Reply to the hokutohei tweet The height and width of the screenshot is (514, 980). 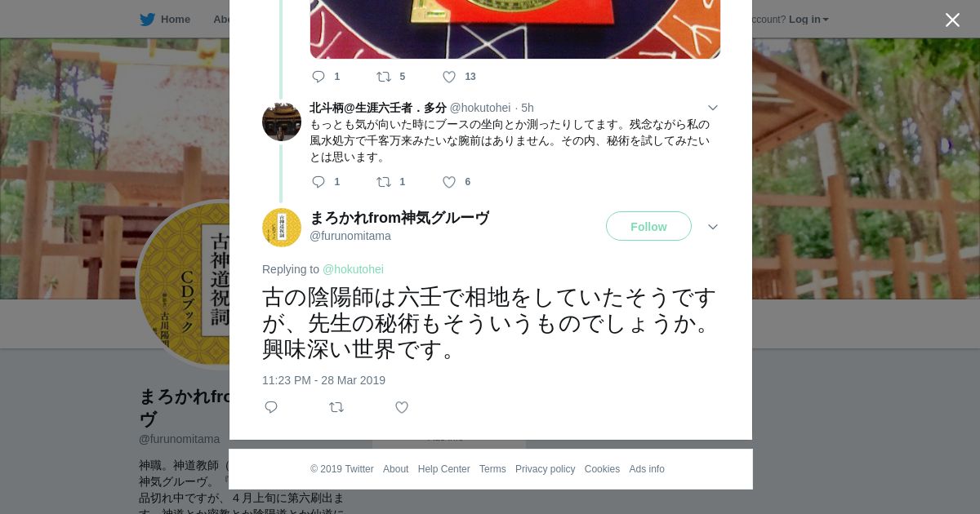tap(318, 182)
